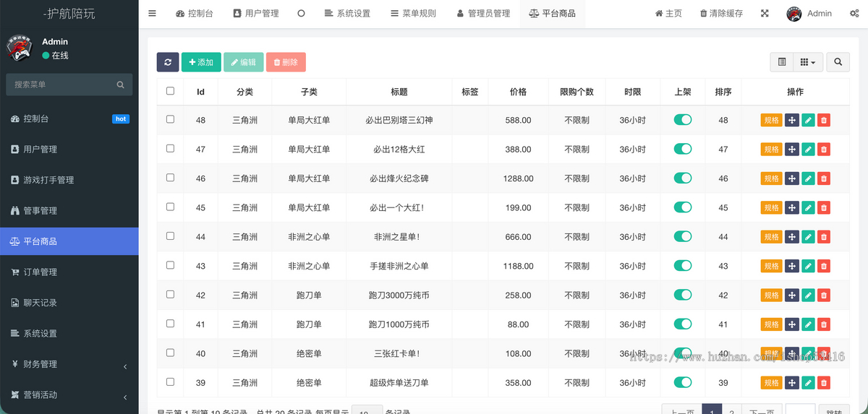Image resolution: width=868 pixels, height=414 pixels.
Task: Switch to the 用户管理 top tab
Action: [256, 13]
